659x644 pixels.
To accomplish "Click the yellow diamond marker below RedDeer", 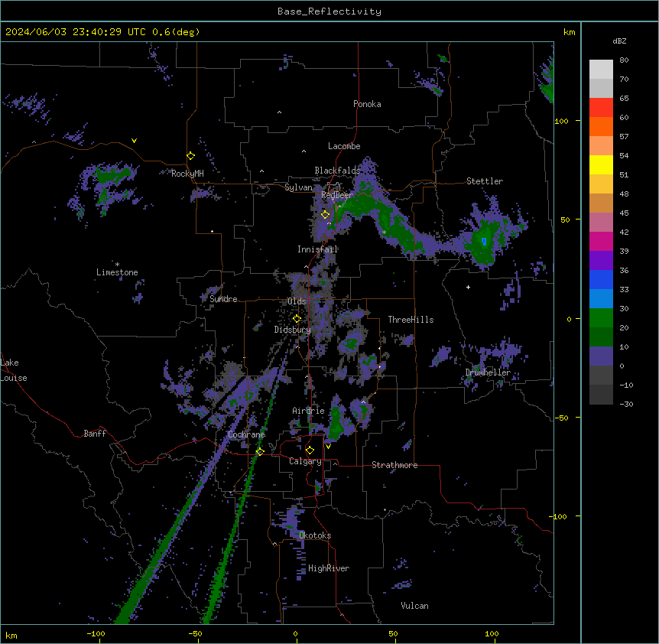I will tap(325, 215).
